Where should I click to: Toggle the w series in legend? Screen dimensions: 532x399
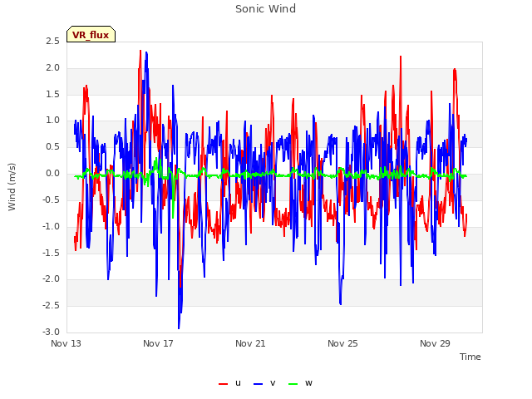point(300,383)
